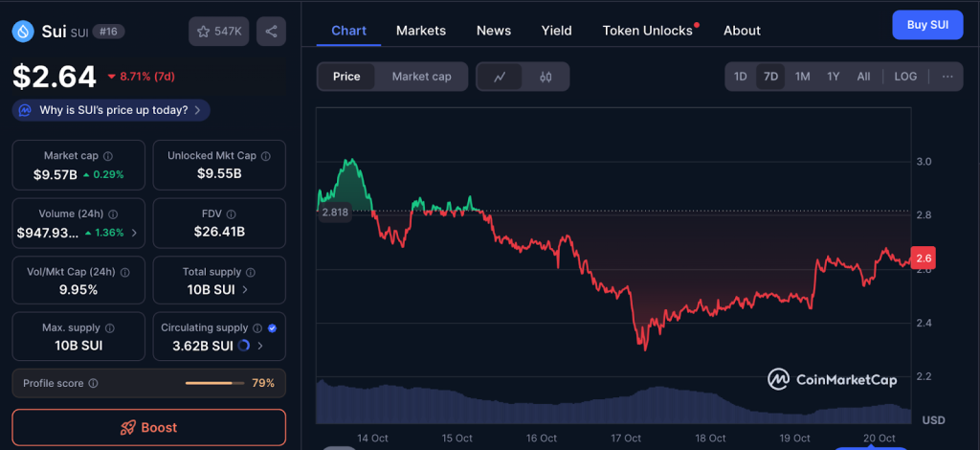Switch to line chart icon
980x450 pixels.
coord(500,77)
